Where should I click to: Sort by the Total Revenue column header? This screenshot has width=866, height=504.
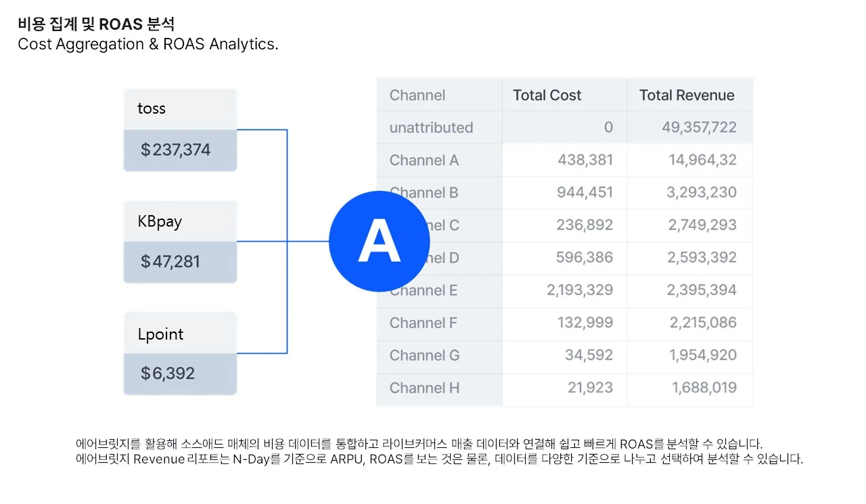click(x=687, y=95)
